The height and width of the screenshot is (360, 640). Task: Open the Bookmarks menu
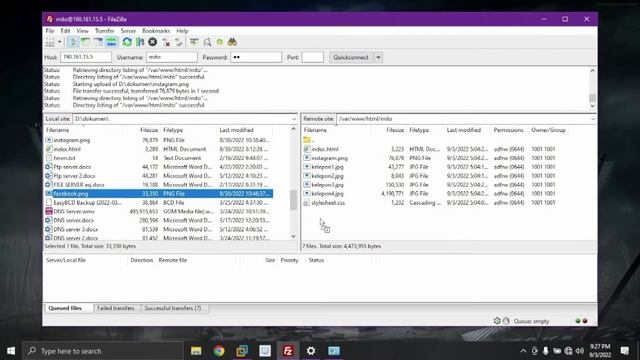(x=156, y=31)
